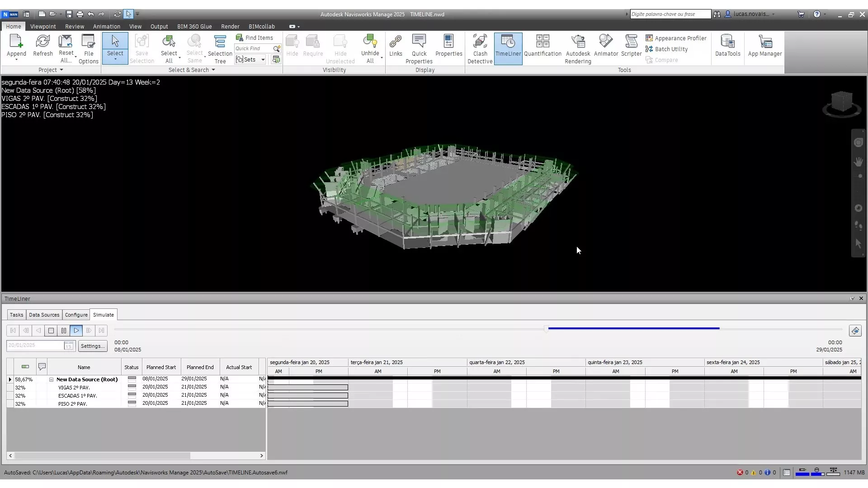Select the VIGAS 2º PAV. task row
This screenshot has height=488, width=868.
pos(136,388)
